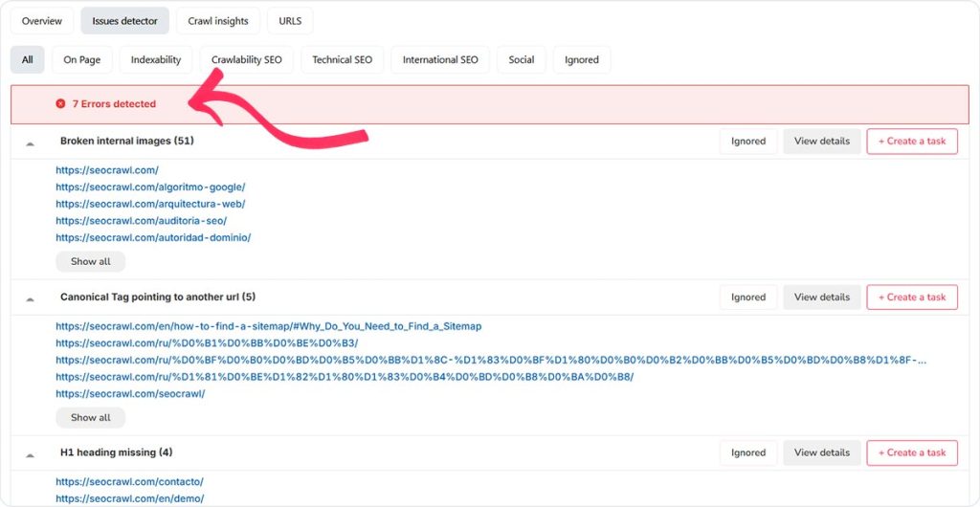Click the red error icon in alert banner
Screen dimensions: 980x507
[60, 103]
